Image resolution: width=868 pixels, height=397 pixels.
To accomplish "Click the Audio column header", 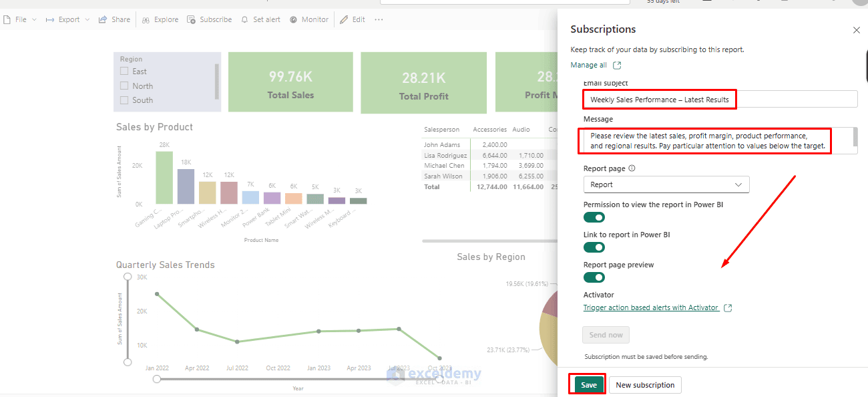I will tap(521, 130).
